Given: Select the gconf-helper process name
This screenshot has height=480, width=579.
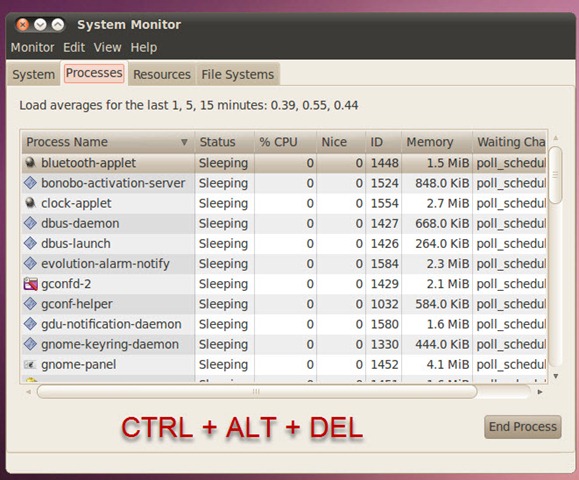Looking at the screenshot, I should (77, 304).
